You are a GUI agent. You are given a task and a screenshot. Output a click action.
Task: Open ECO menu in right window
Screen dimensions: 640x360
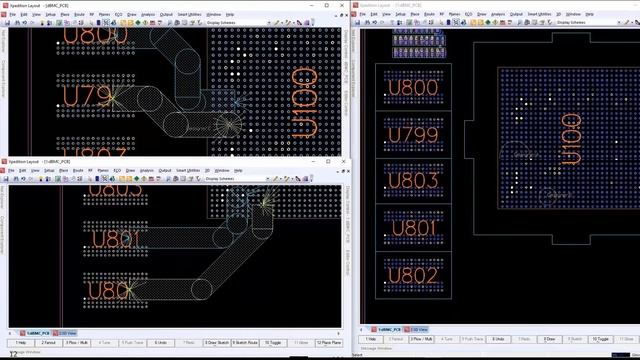point(469,14)
